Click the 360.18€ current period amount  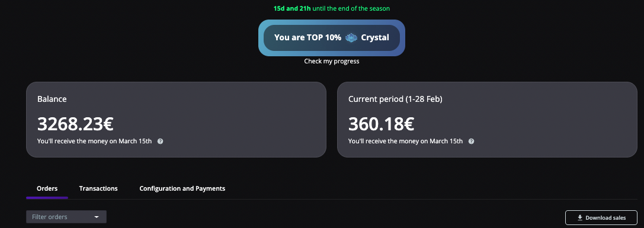coord(381,124)
